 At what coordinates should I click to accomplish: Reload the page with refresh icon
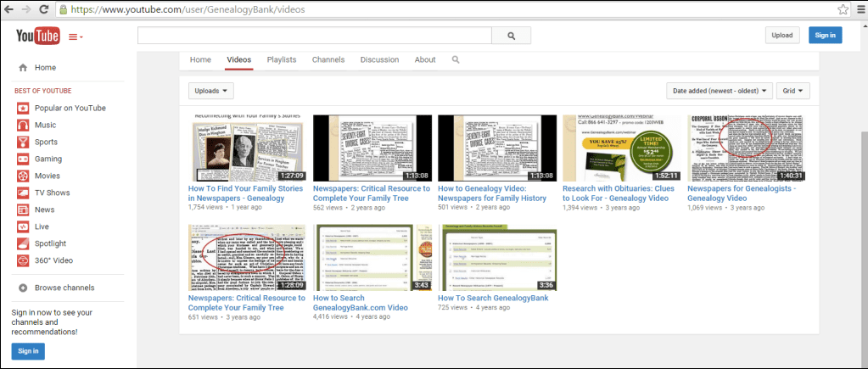(44, 9)
